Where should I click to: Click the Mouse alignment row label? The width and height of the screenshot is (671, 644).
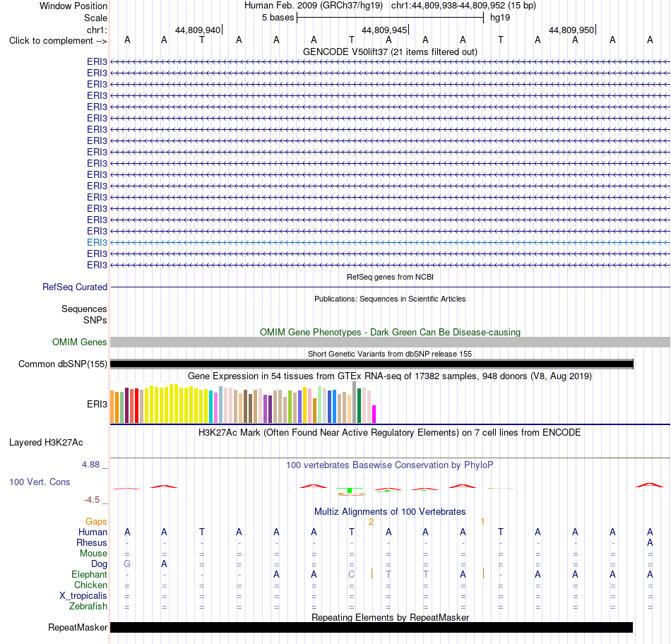tap(93, 554)
